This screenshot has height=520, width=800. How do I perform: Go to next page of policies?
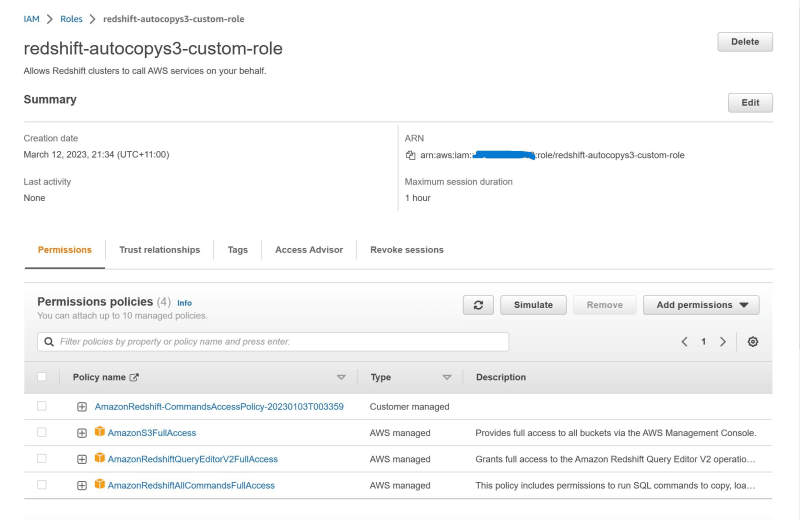click(722, 342)
